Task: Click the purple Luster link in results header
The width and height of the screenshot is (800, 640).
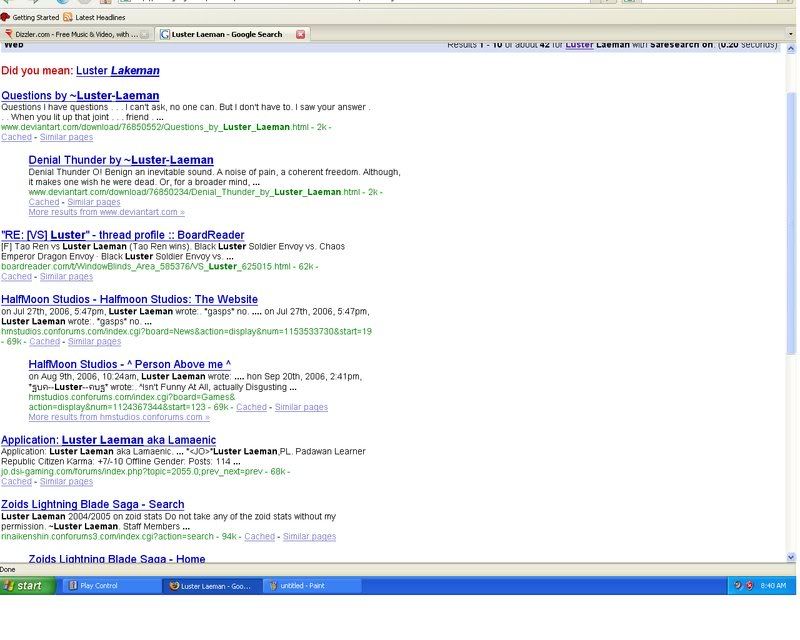Action: pos(579,45)
